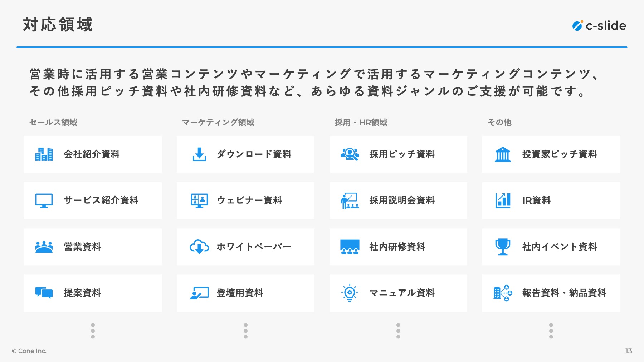Click the bank building icon for 投資家ピッチ資料
Viewport: 644px width, 362px height.
click(503, 154)
